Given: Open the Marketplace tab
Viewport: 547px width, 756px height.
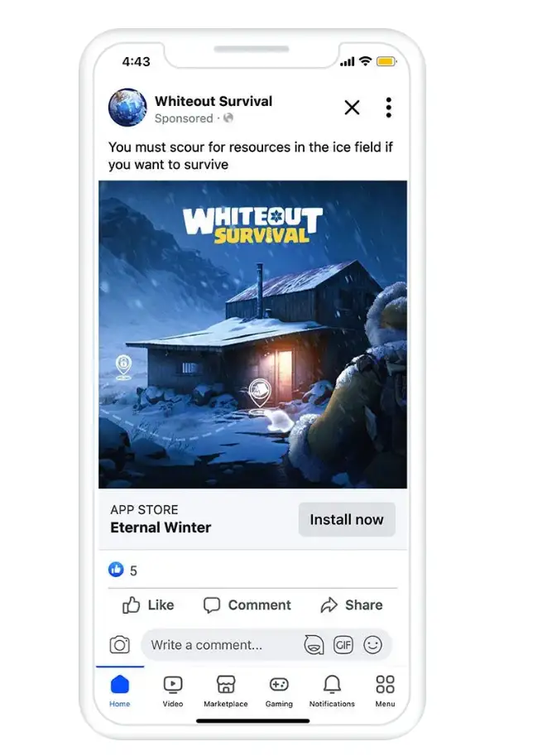Looking at the screenshot, I should (226, 691).
